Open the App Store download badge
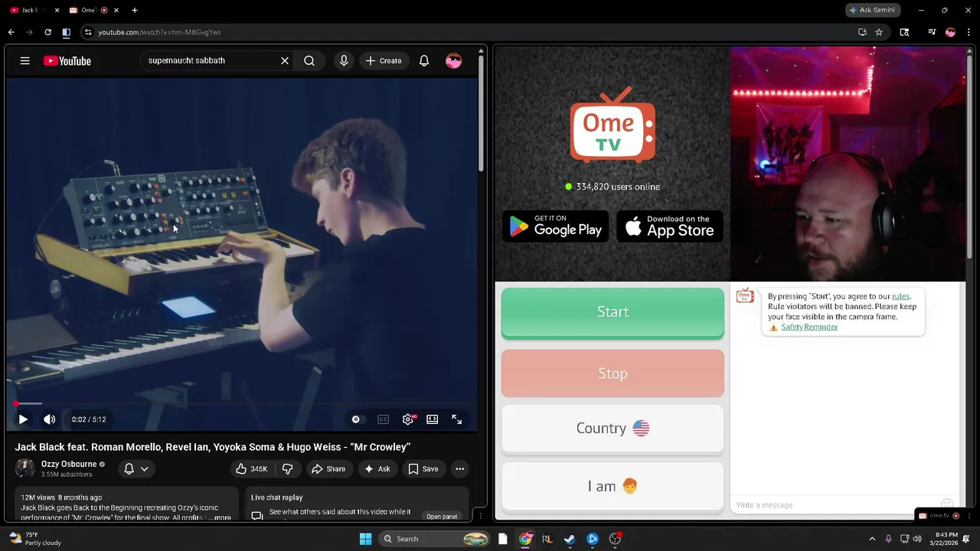 pos(670,227)
